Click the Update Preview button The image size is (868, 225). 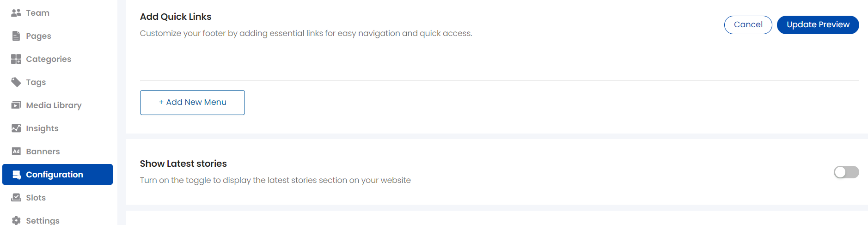[x=818, y=25]
